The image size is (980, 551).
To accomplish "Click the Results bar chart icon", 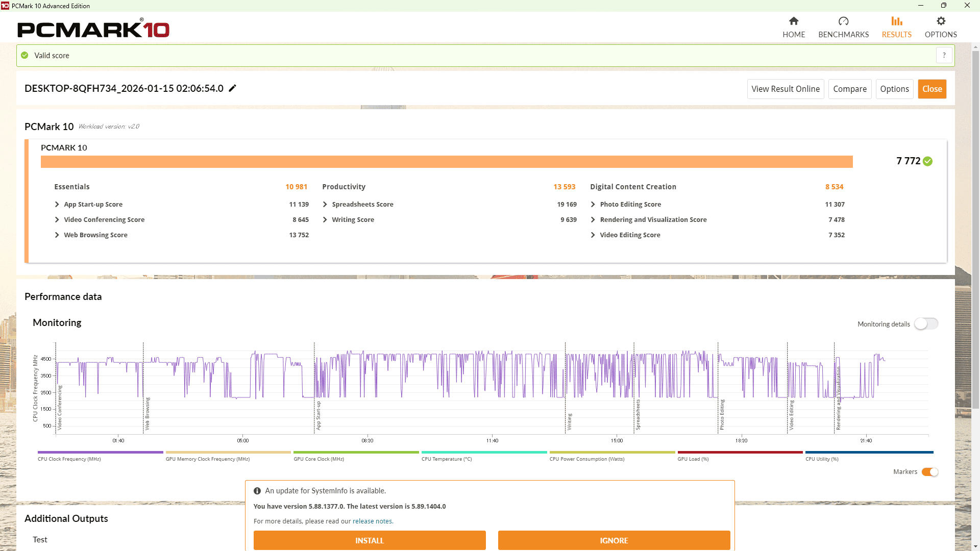I will 896,21.
